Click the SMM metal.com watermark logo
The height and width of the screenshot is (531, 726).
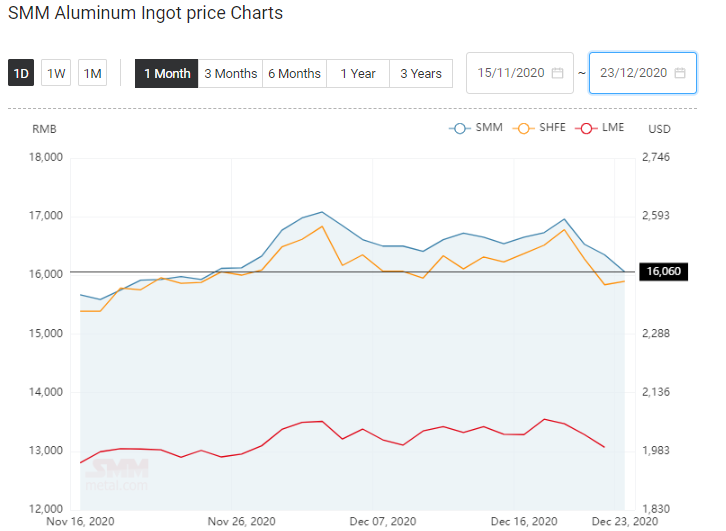(117, 475)
